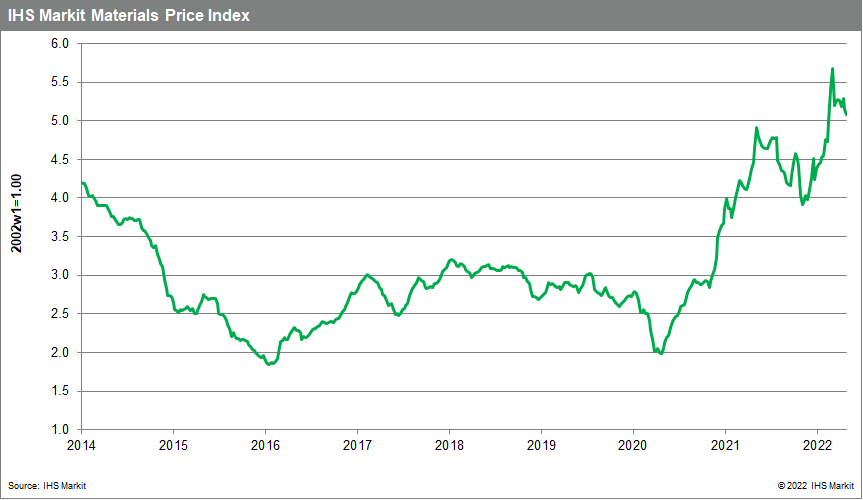
Task: Select the 5.0 y-axis tick label
Action: click(59, 121)
